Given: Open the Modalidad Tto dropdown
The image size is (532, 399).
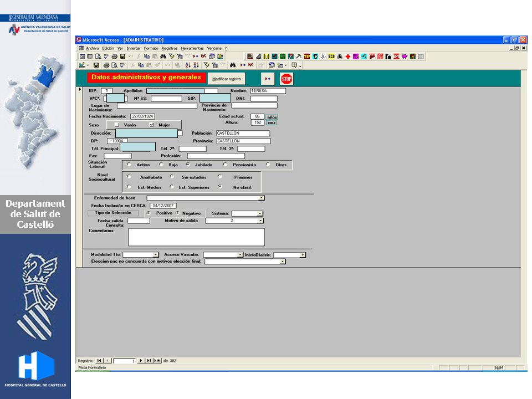Looking at the screenshot, I should pyautogui.click(x=155, y=254).
